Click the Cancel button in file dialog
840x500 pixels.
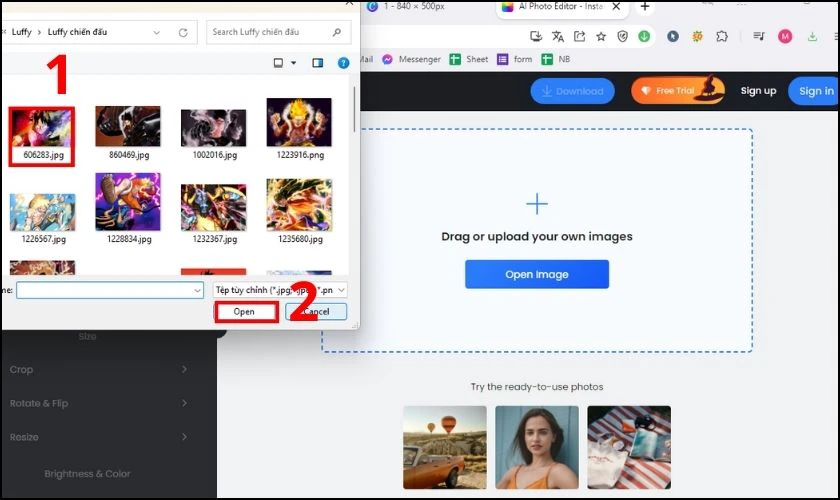point(316,312)
